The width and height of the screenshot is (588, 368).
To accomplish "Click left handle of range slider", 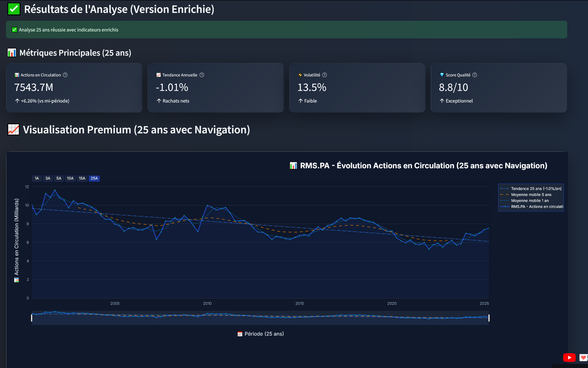I will 32,318.
